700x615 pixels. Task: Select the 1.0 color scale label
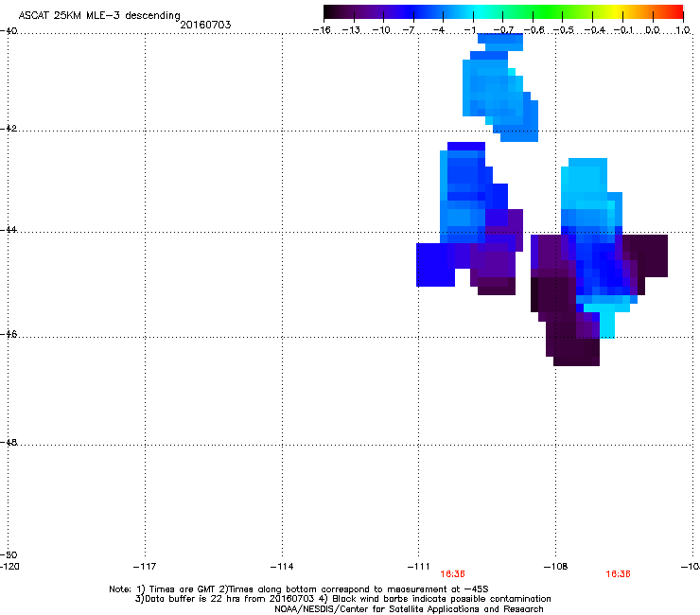[x=683, y=30]
